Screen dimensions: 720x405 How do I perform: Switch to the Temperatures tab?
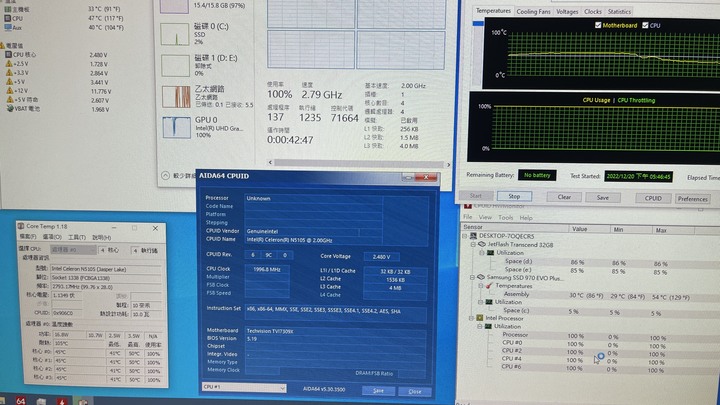coord(493,11)
